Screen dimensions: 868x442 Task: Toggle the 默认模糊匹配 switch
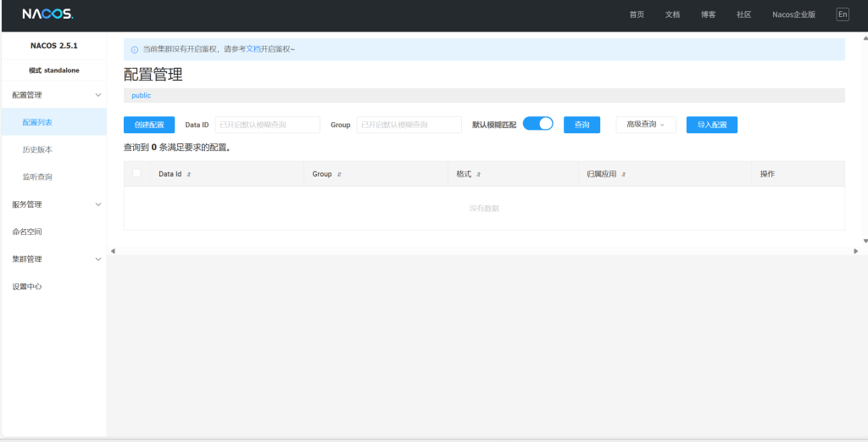[x=537, y=124]
